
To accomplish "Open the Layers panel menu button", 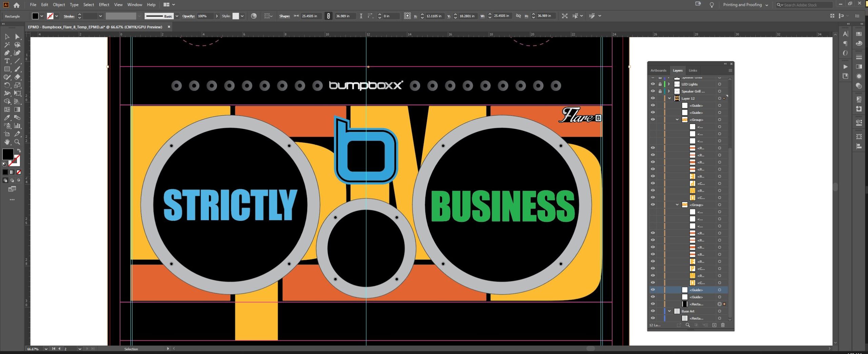I will 730,70.
